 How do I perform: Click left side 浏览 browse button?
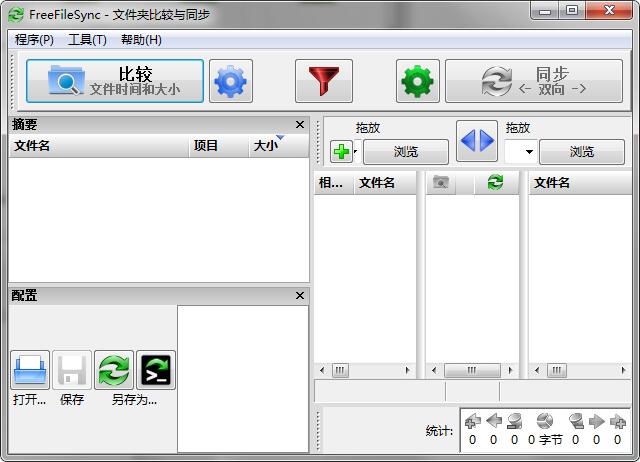click(x=406, y=152)
